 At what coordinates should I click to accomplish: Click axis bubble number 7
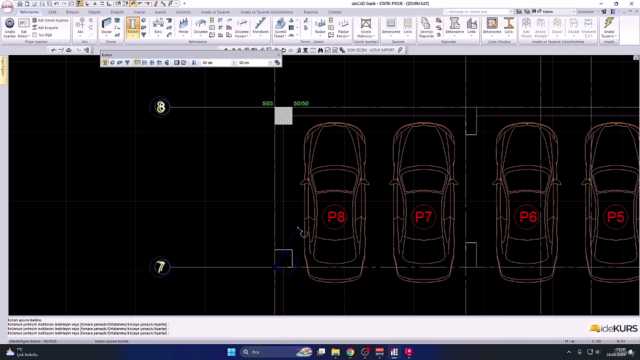160,267
